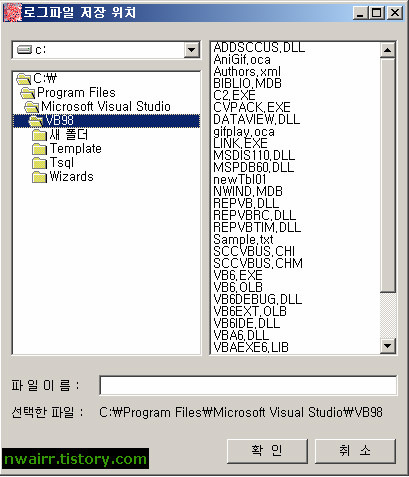The image size is (409, 477).
Task: Select VB6.OLB in the file list
Action: (238, 287)
